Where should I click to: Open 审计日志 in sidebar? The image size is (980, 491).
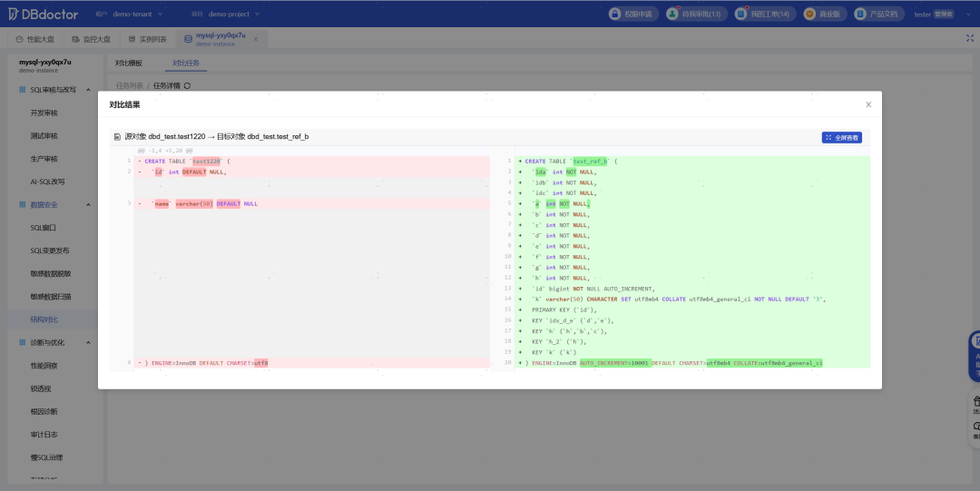44,435
